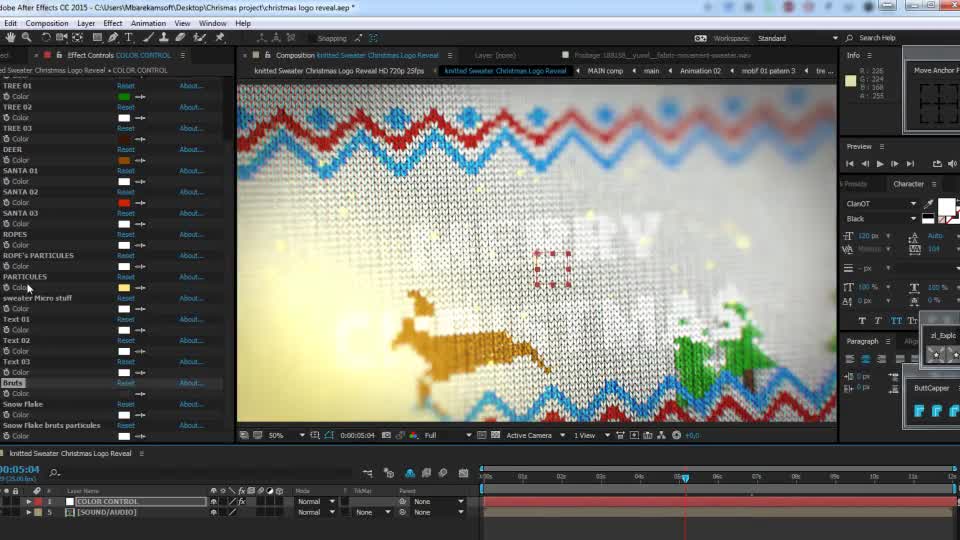The image size is (960, 540).
Task: Open the Full resolution dropdown
Action: tap(448, 435)
